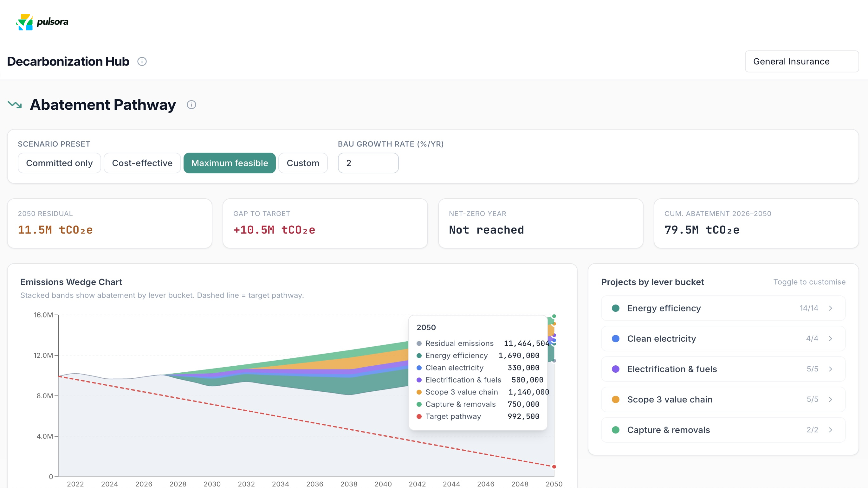Click the Electrification & fuels row chevron arrow

[831, 369]
